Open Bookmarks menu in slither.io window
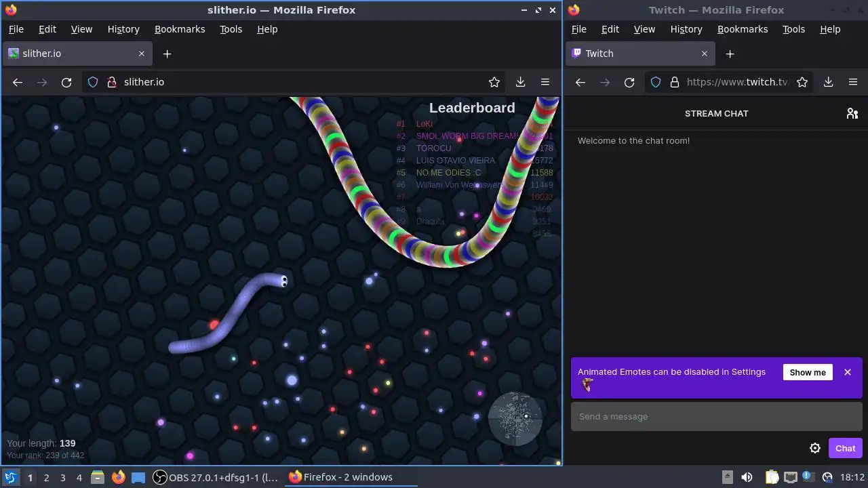The height and width of the screenshot is (488, 868). 180,29
